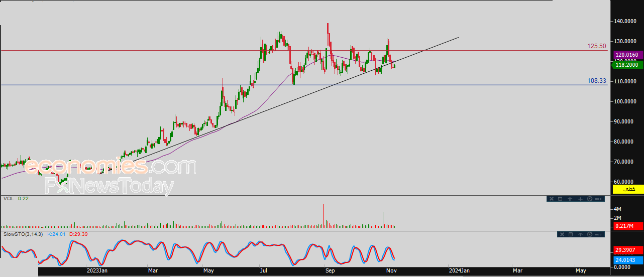Open more options in SlowSTO panel
This screenshot has height=277, width=644.
coord(598,234)
